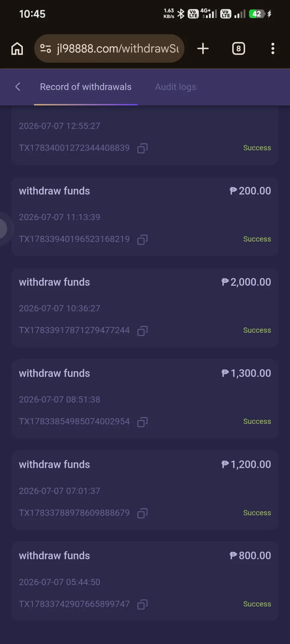Copy transaction ID TX17834001272344408839
This screenshot has width=290, height=644.
(x=142, y=148)
